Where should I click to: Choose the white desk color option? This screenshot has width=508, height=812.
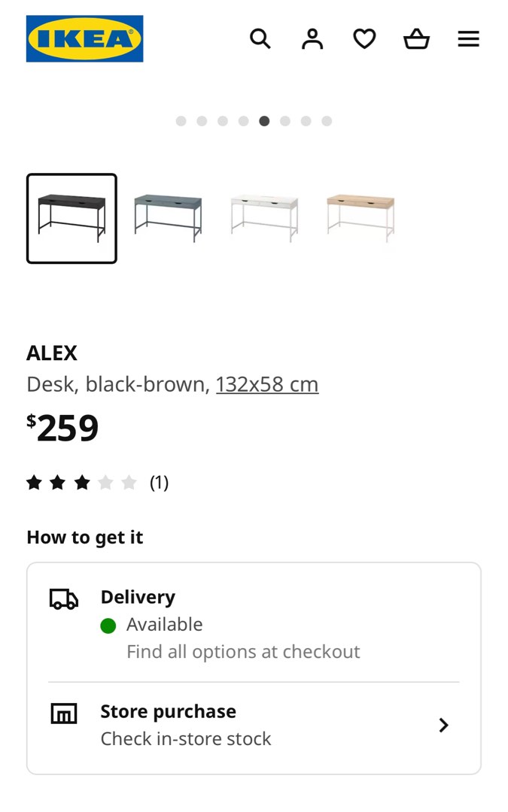[264, 218]
